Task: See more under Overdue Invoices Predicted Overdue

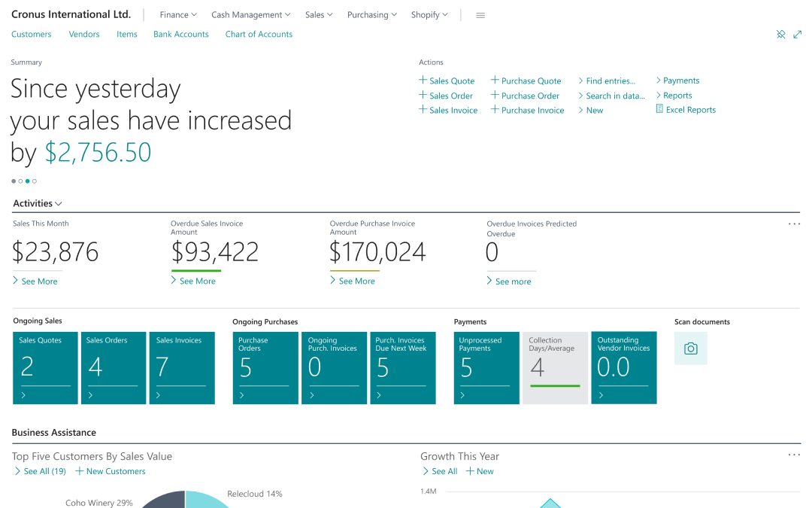Action: pos(509,281)
